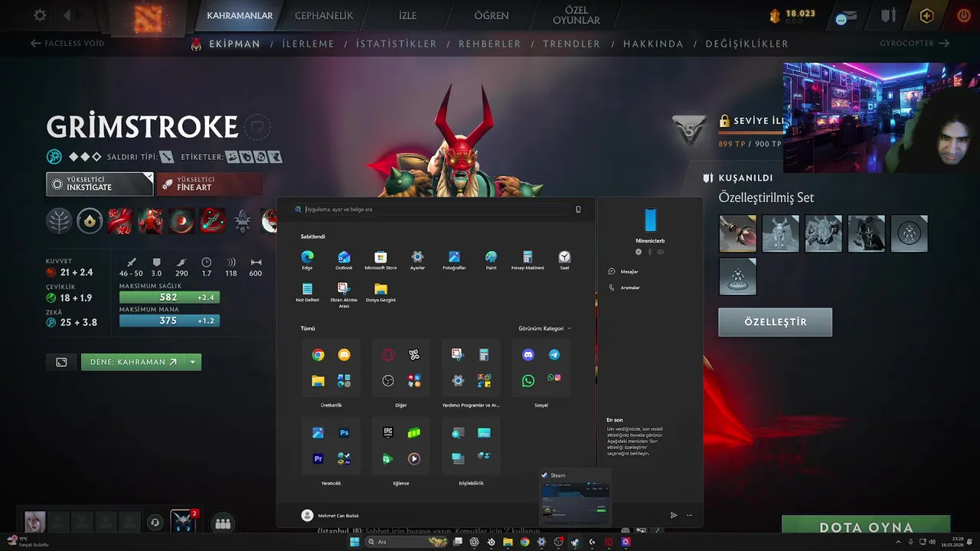The height and width of the screenshot is (551, 980).
Task: Open Hesap Makinesi from pinned apps
Action: click(528, 260)
